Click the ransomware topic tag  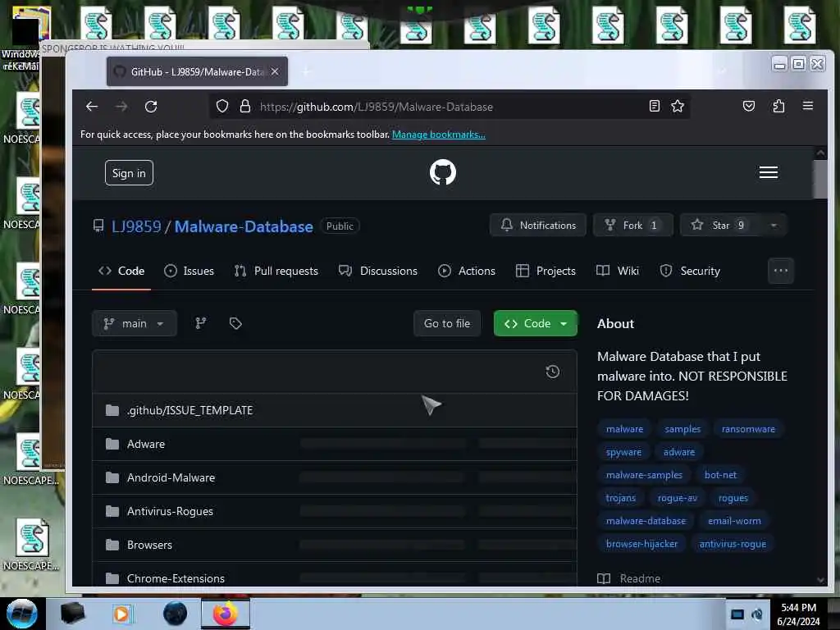tap(748, 429)
